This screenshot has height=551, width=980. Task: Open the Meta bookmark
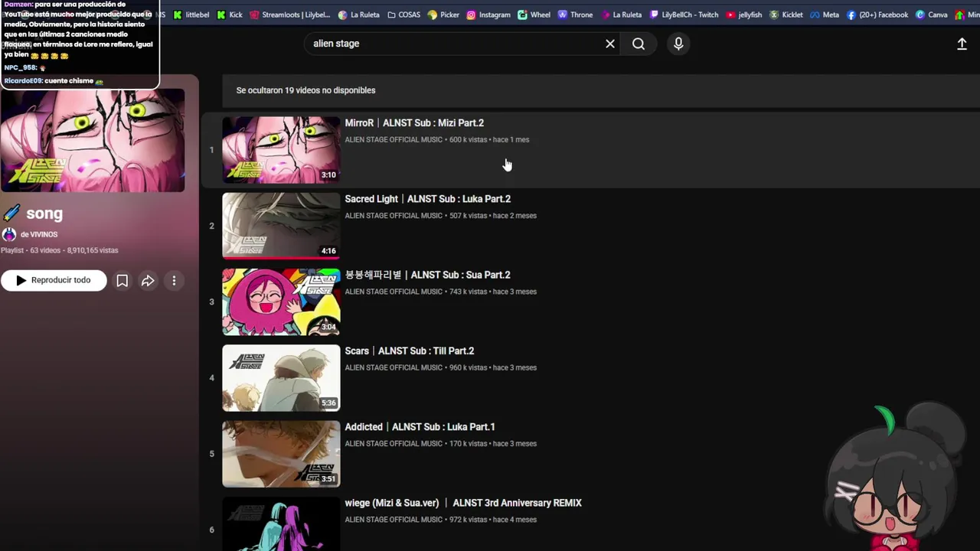[825, 15]
